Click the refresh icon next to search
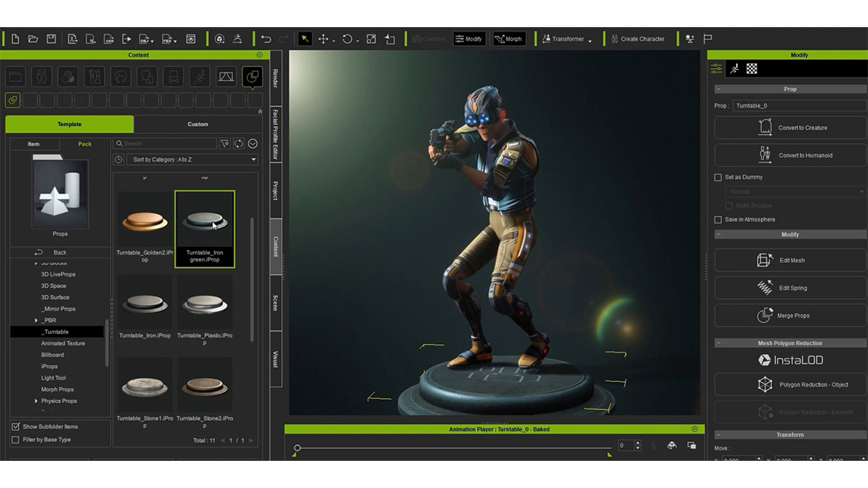The image size is (868, 488). click(239, 143)
